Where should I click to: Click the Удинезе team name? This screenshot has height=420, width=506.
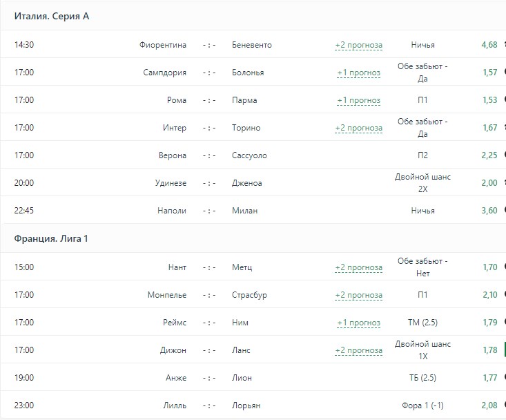point(171,183)
